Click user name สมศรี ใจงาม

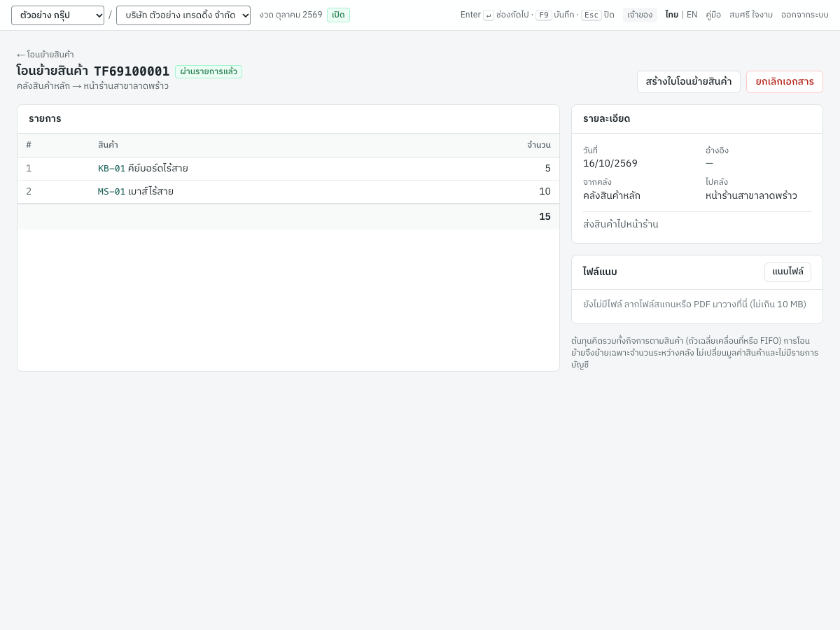coord(751,15)
